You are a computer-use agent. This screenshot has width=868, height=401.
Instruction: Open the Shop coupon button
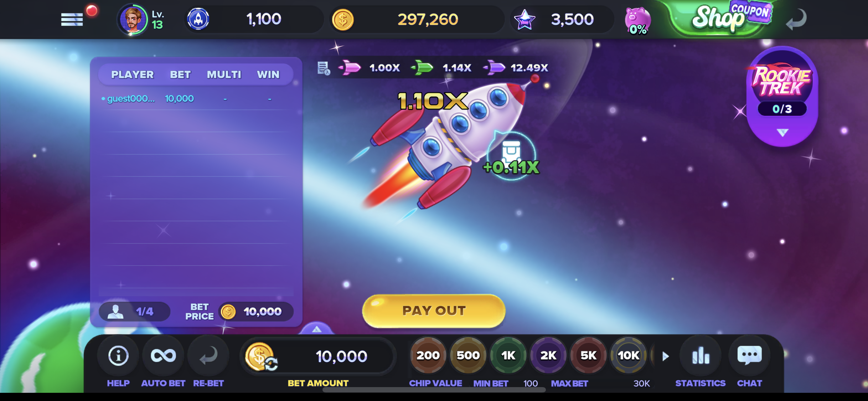coord(723,18)
